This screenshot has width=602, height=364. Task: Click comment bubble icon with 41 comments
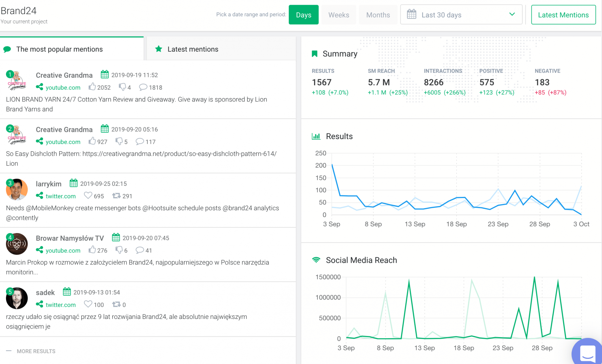140,250
